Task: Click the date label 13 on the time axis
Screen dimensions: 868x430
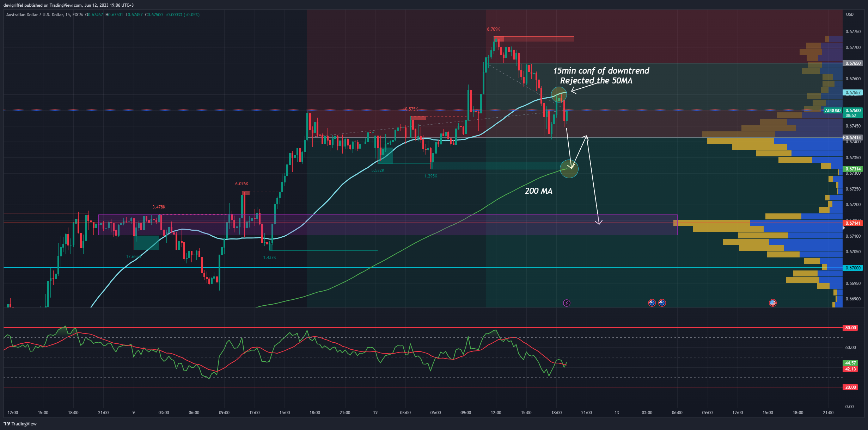Action: (617, 413)
